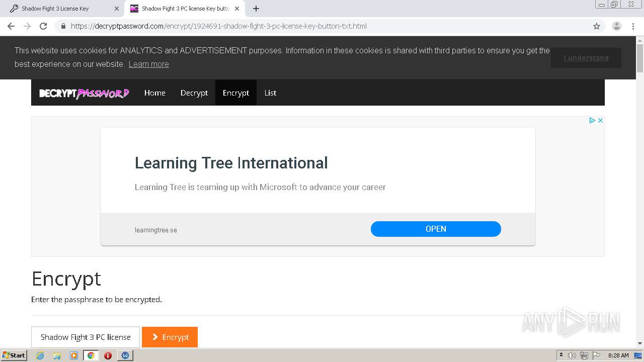
Task: Open the Decrypt nav item
Action: coord(194,93)
